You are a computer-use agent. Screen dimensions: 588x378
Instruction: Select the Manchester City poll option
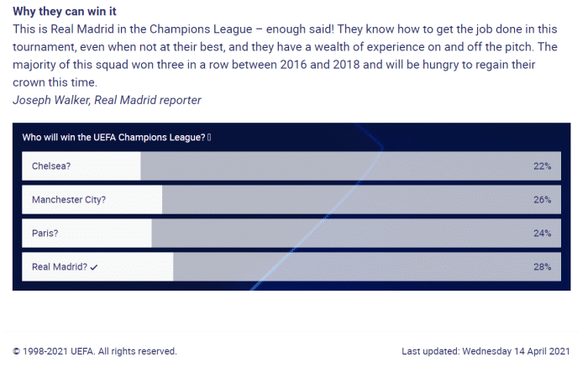69,200
